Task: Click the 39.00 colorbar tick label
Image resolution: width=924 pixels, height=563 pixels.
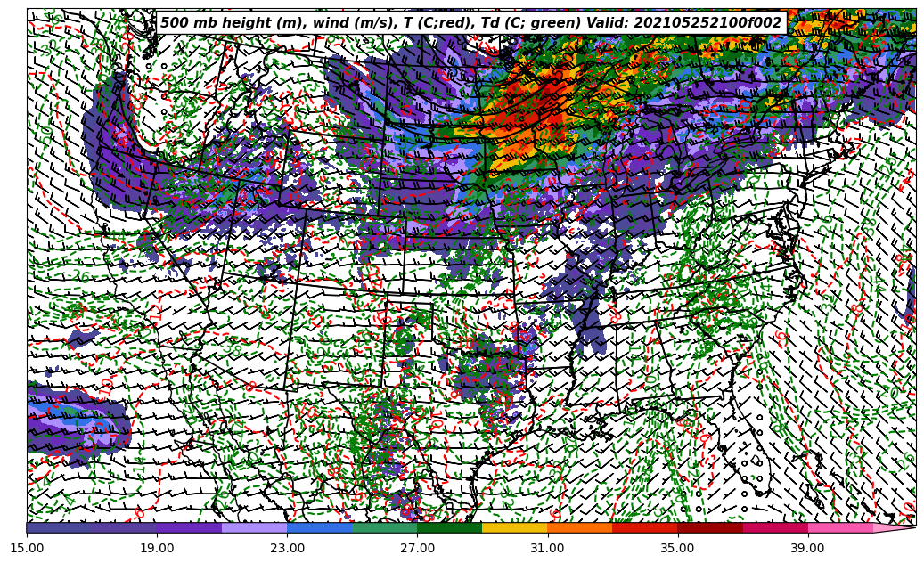Action: [x=807, y=548]
